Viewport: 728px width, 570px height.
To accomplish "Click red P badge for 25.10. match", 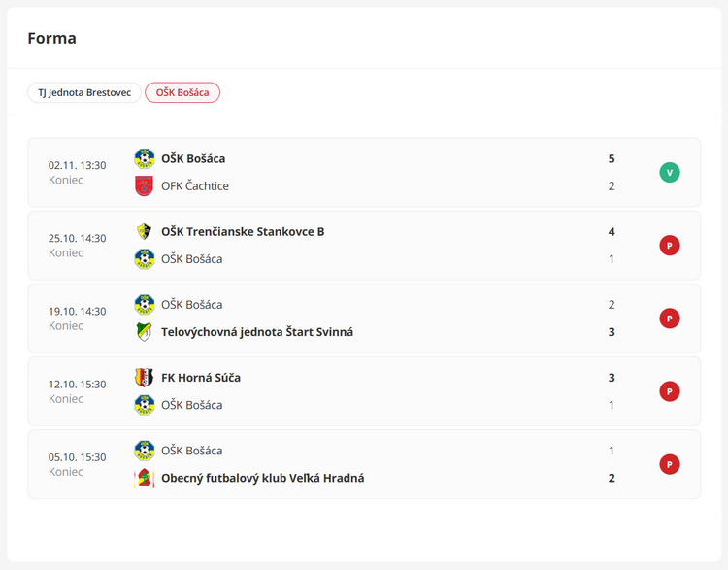I will (670, 246).
